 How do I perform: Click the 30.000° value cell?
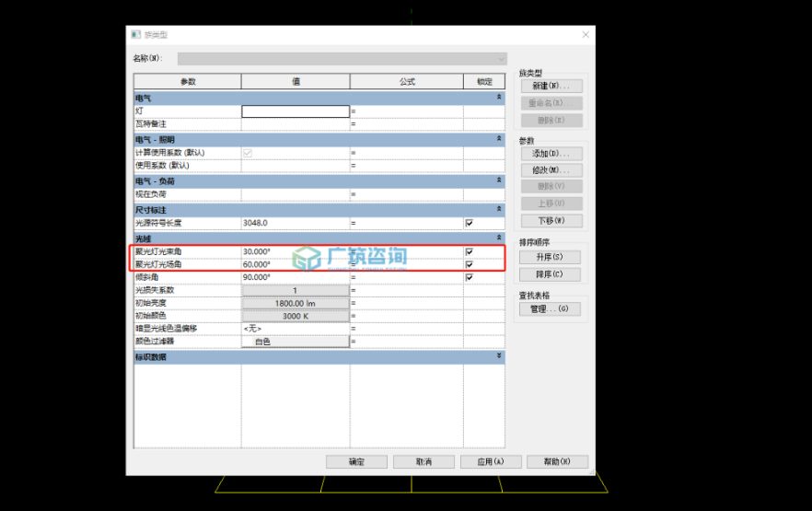(296, 251)
